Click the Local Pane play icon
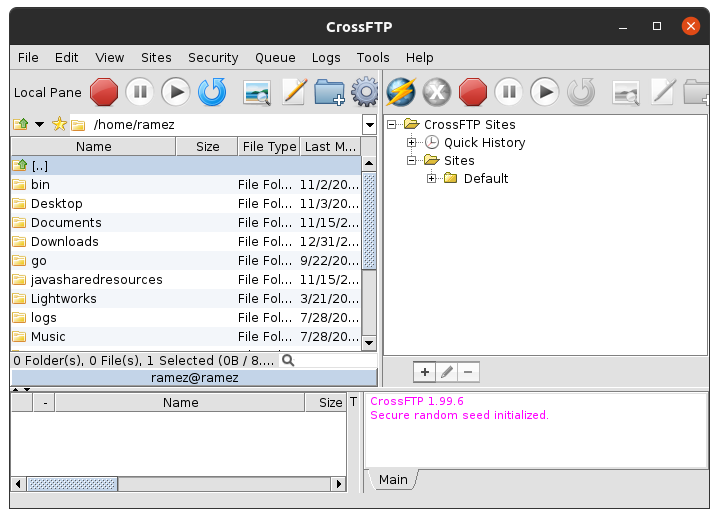The width and height of the screenshot is (719, 518). click(x=176, y=93)
